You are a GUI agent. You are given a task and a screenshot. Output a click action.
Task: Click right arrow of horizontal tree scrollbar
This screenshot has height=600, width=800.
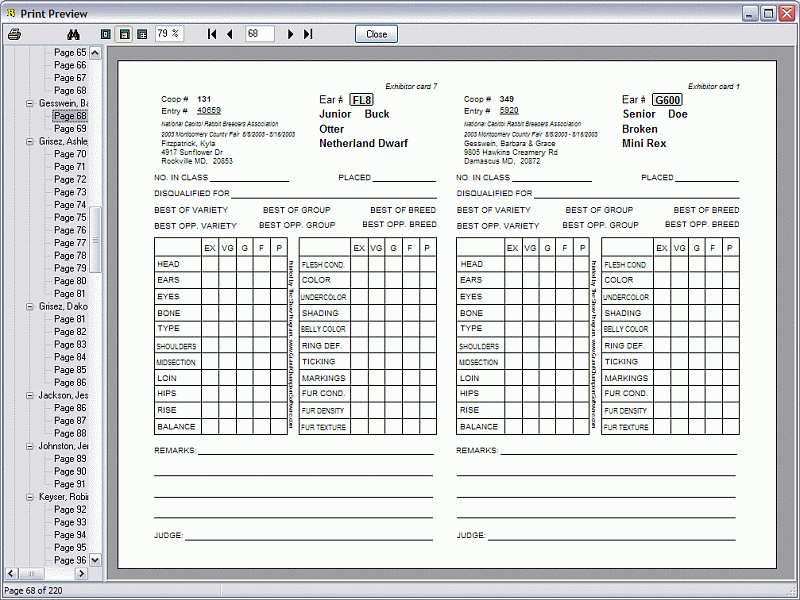pyautogui.click(x=81, y=573)
